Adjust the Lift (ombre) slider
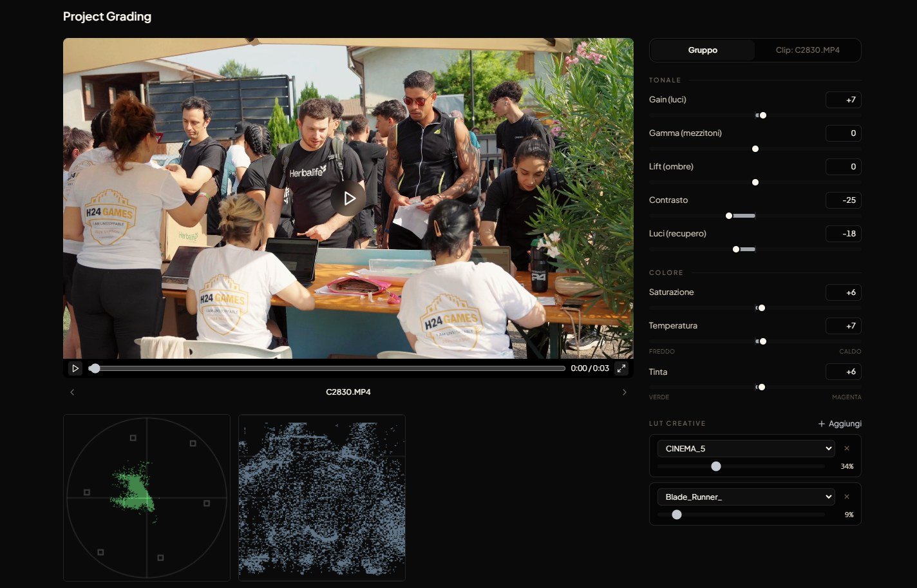The width and height of the screenshot is (917, 588). [x=755, y=183]
